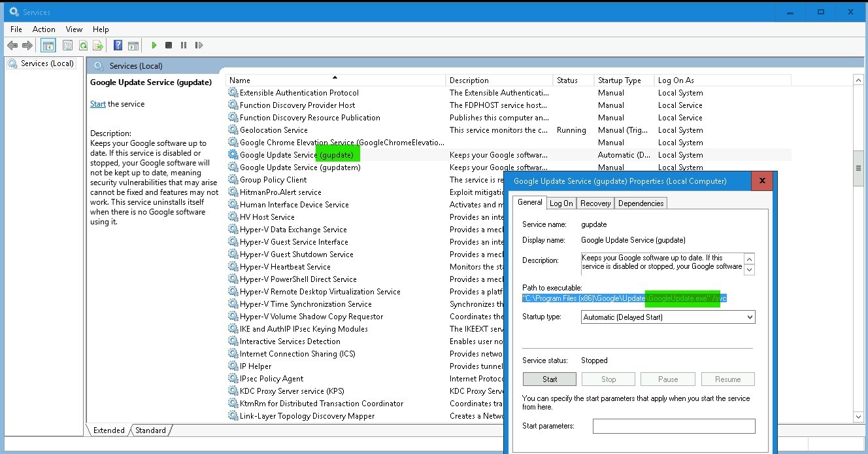Click the Show/Hide Console Tree toolbar icon

(x=48, y=45)
